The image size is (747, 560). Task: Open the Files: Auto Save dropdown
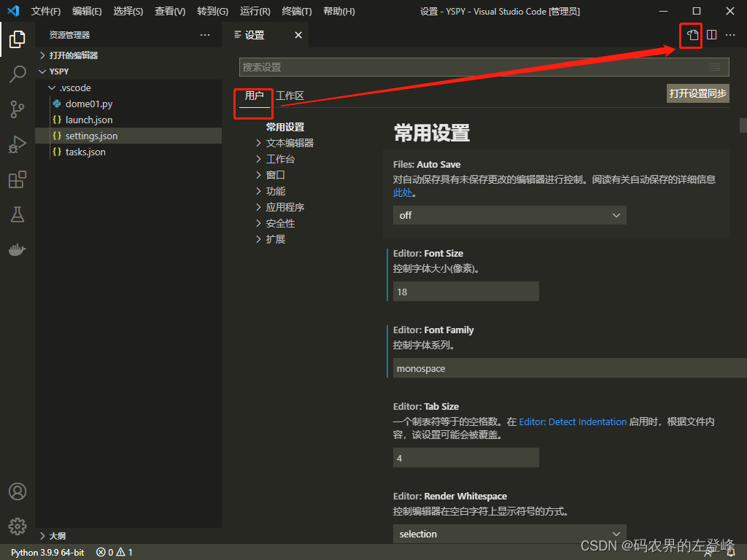[x=509, y=215]
